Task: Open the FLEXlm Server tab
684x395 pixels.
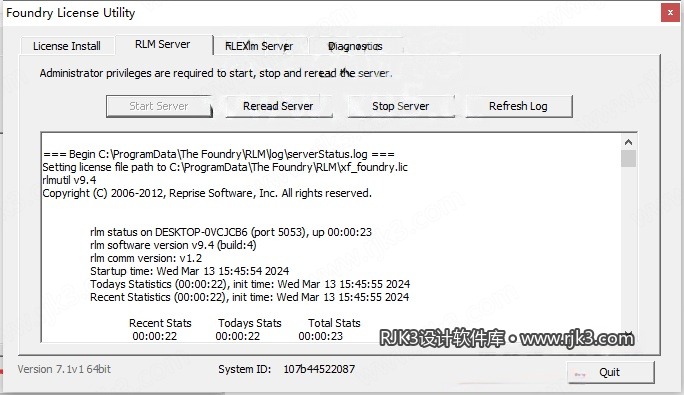Action: pyautogui.click(x=259, y=46)
